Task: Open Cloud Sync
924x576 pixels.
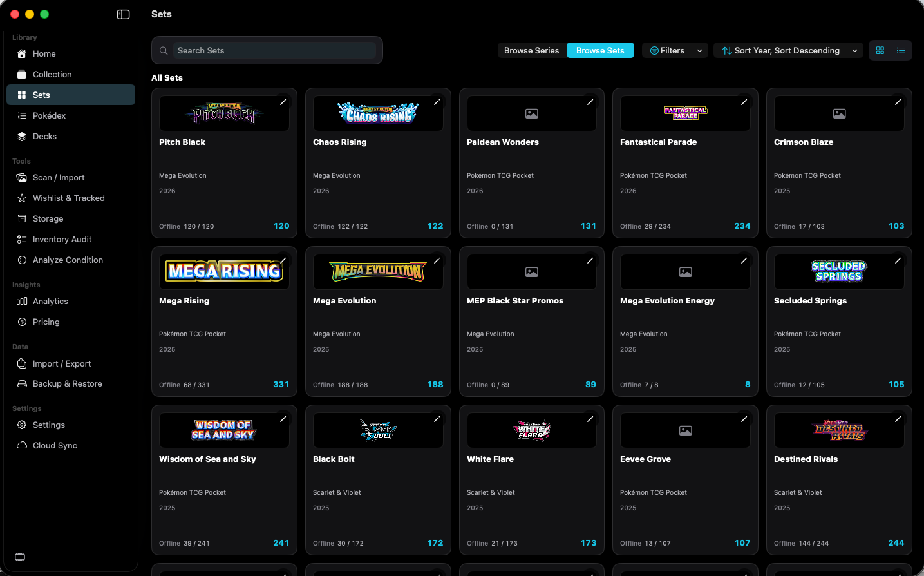Action: [71, 445]
